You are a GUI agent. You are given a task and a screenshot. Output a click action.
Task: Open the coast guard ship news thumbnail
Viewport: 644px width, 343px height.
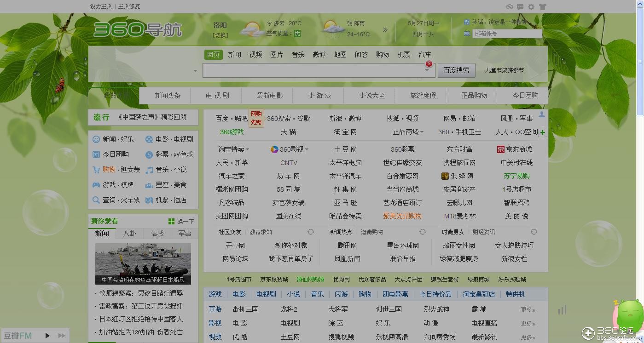click(x=143, y=263)
